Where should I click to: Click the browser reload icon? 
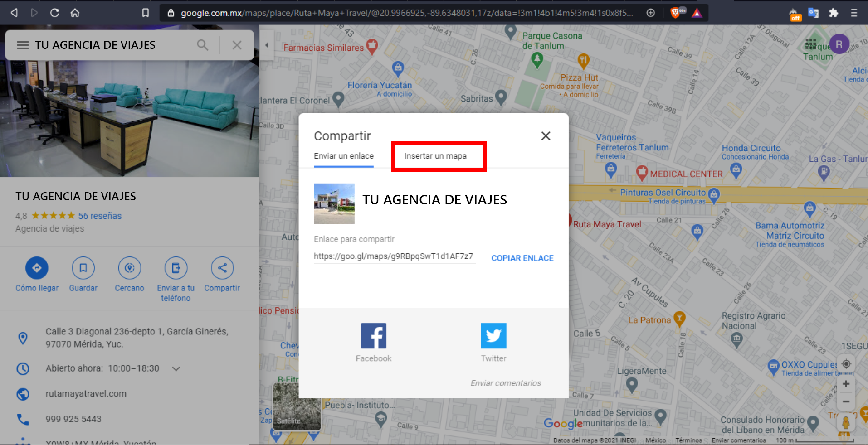point(54,13)
